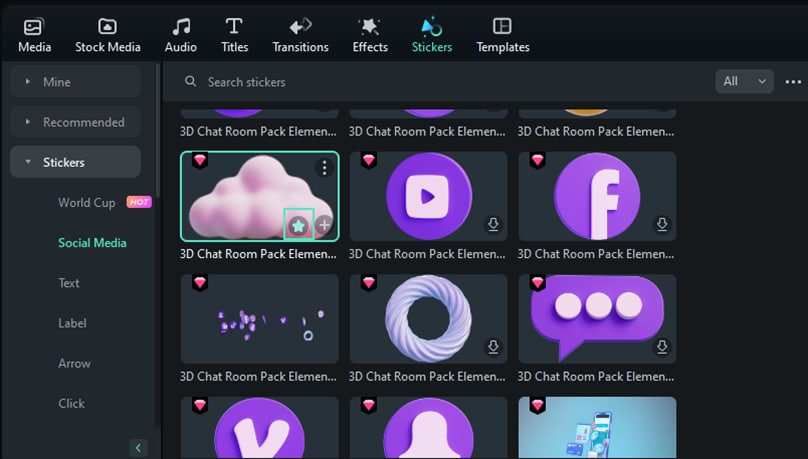
Task: Download the chat bubble sticker
Action: tap(662, 347)
